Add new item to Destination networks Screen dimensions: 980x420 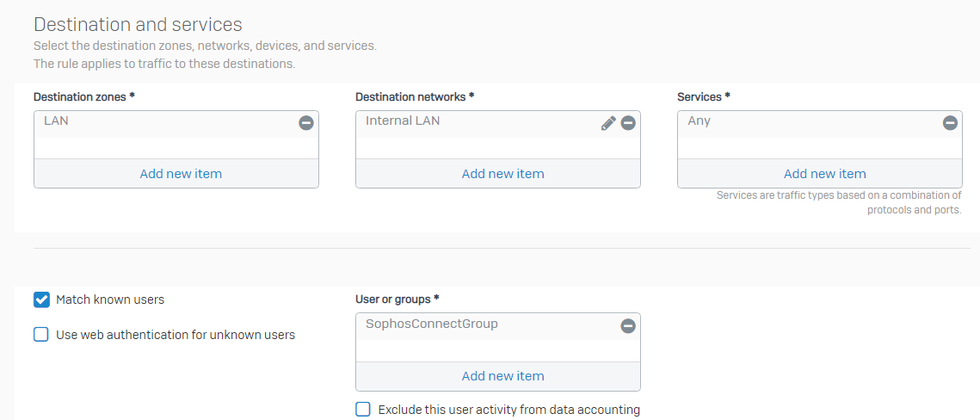[x=502, y=174]
